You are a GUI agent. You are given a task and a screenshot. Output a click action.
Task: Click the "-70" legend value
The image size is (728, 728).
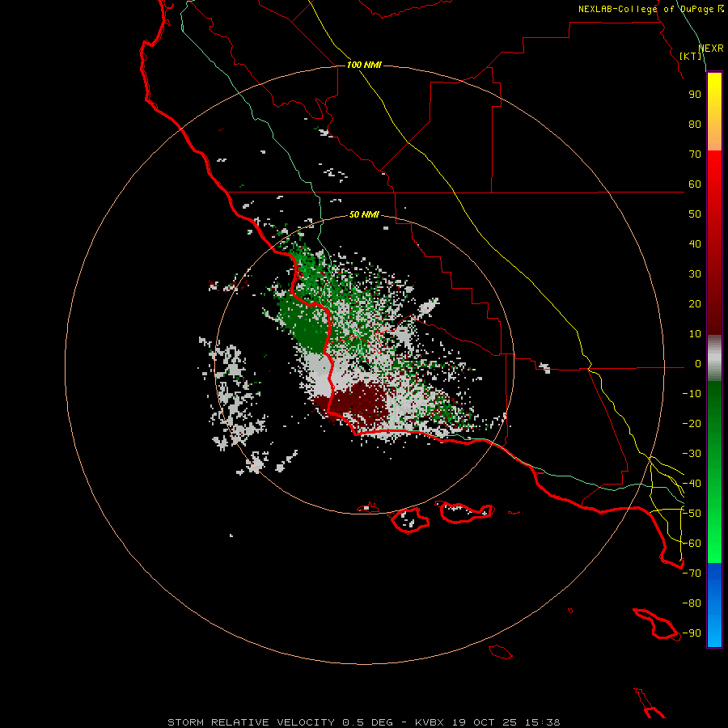tap(692, 574)
